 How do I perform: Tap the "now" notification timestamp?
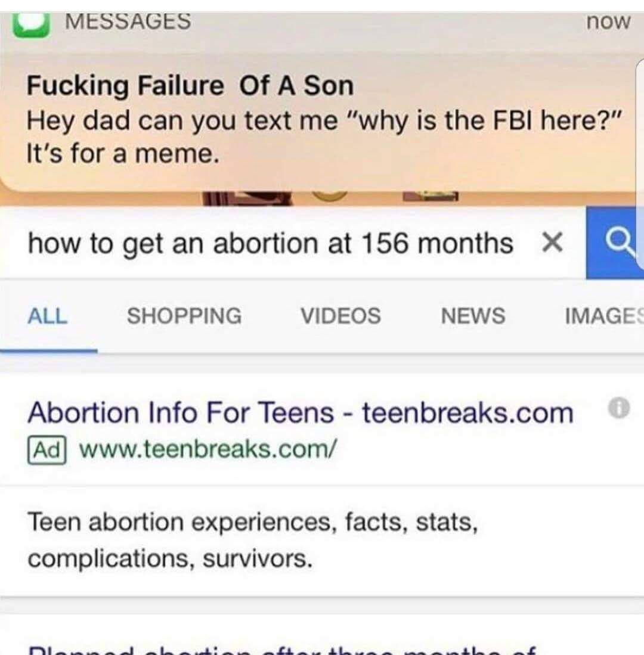click(x=608, y=21)
